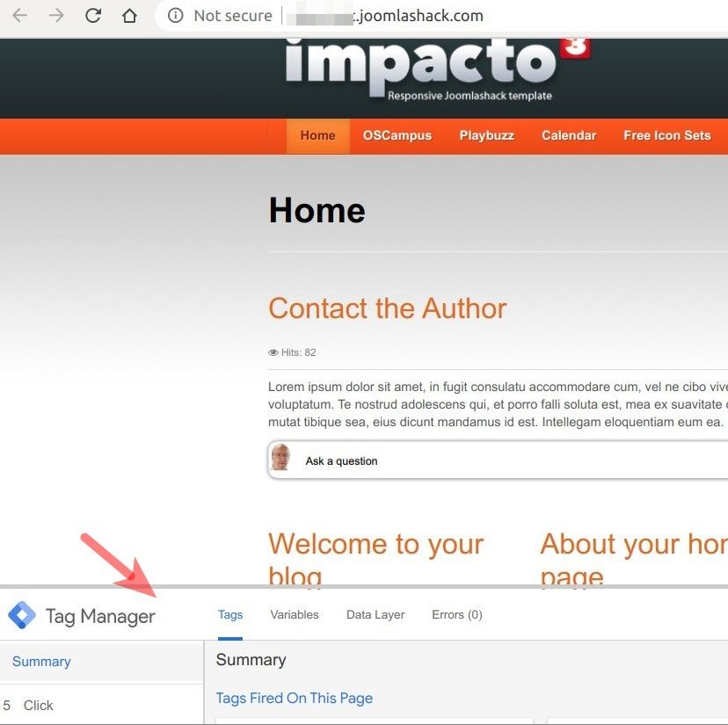Go to the Playbuzz menu item
The image size is (728, 725).
pyautogui.click(x=486, y=135)
